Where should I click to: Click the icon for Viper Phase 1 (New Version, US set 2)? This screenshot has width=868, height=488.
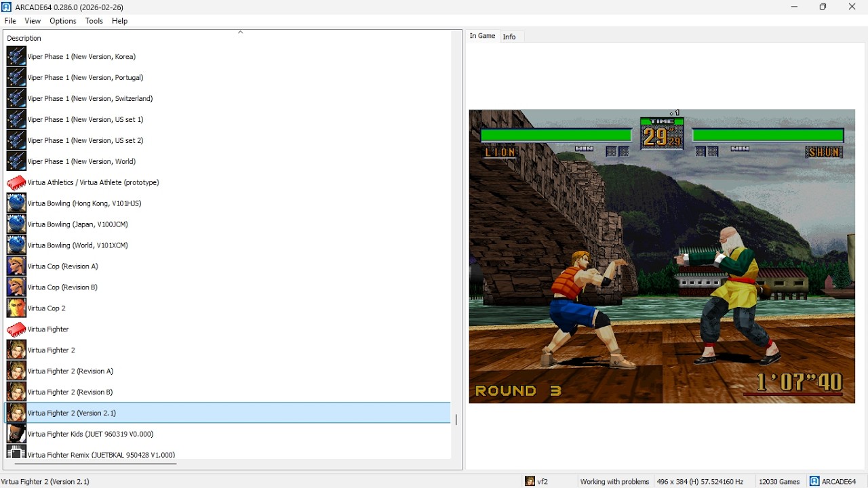(16, 140)
